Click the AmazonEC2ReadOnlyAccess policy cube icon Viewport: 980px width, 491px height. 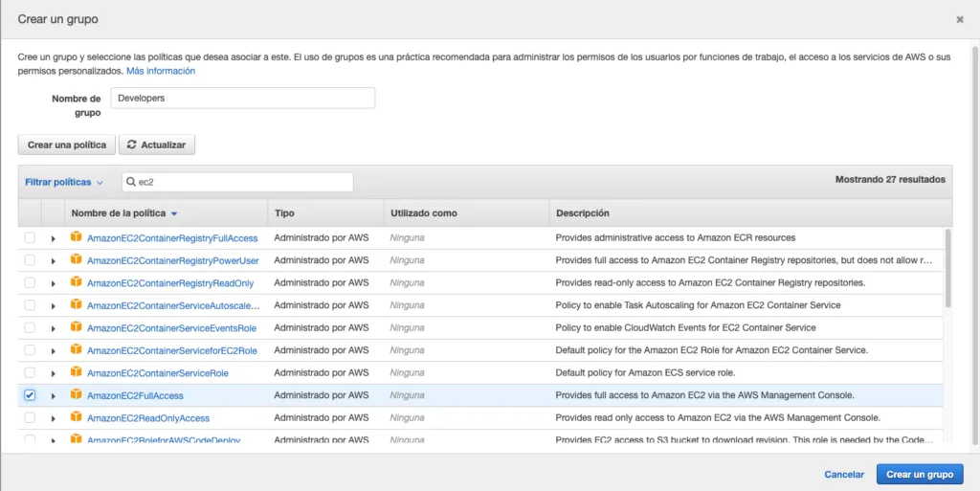pyautogui.click(x=77, y=417)
